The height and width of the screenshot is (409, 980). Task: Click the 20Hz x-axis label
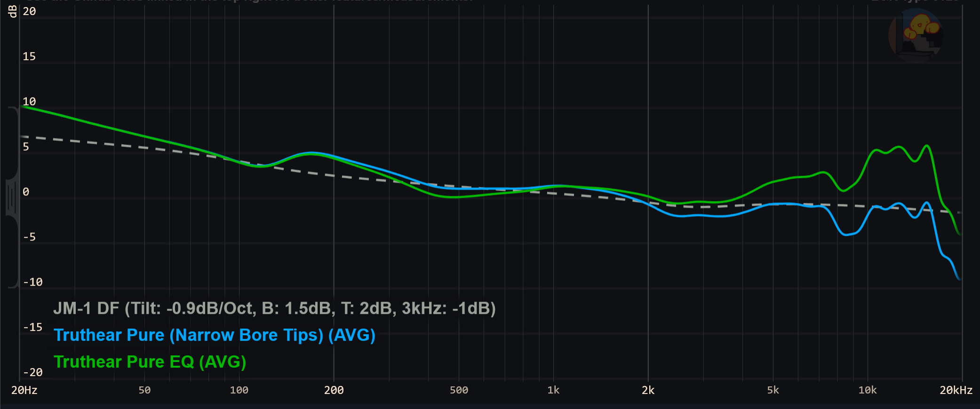[x=24, y=390]
